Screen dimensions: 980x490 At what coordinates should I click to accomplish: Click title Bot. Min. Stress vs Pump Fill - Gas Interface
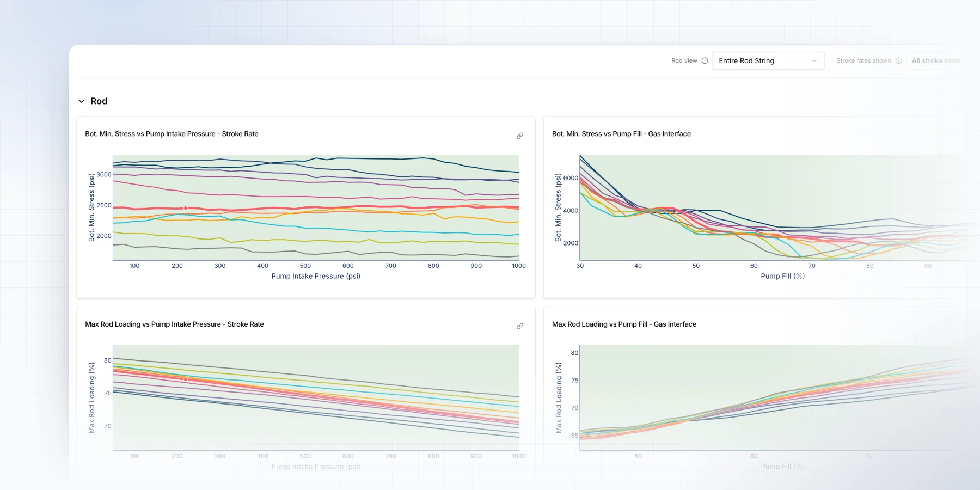pyautogui.click(x=621, y=134)
